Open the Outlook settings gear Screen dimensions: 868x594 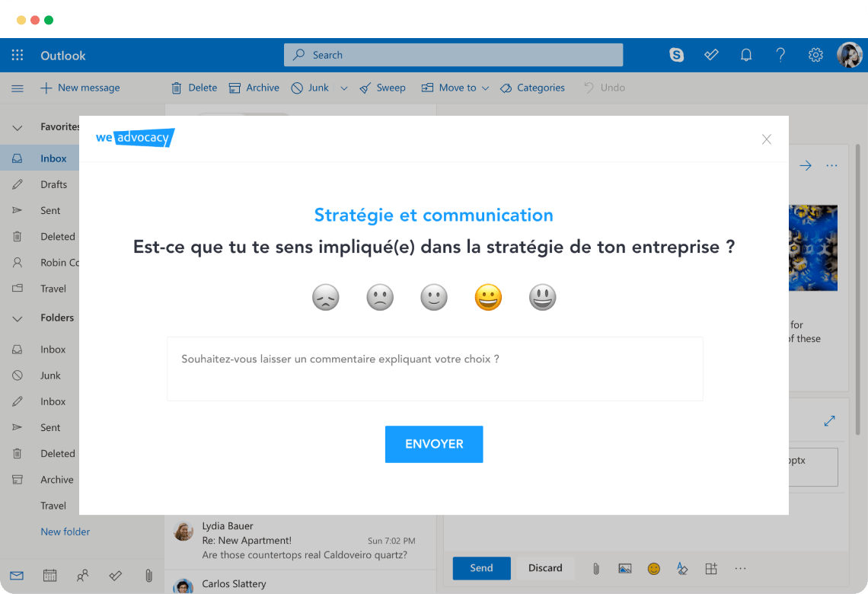tap(815, 55)
